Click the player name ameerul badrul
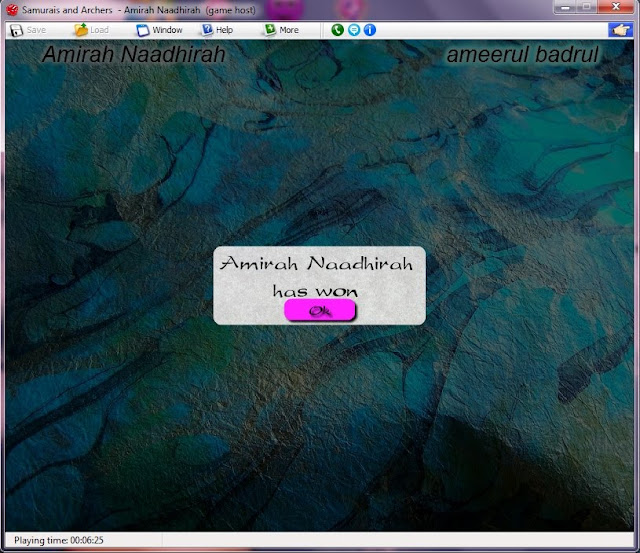The height and width of the screenshot is (553, 640). [x=522, y=55]
